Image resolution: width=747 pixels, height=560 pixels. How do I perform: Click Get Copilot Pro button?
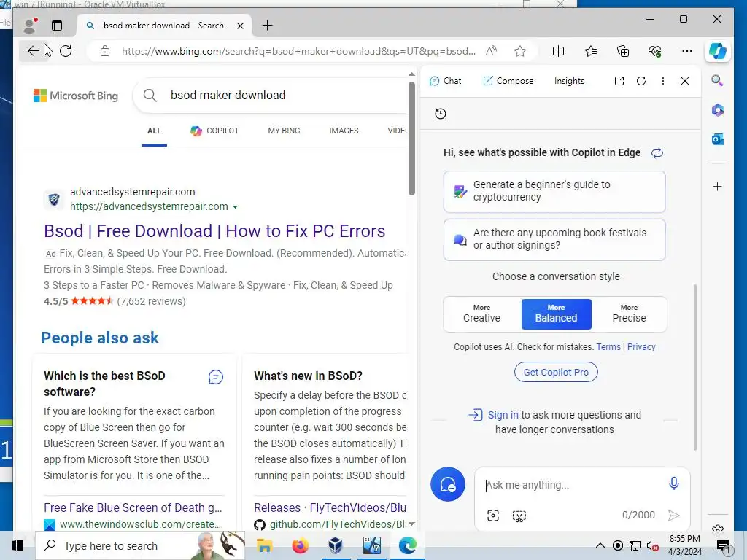(556, 372)
